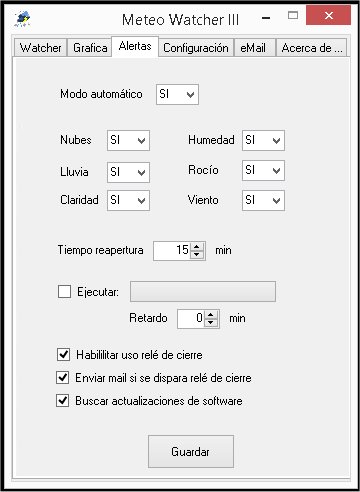Minimize the Meteo Watcher III window

tap(266, 18)
